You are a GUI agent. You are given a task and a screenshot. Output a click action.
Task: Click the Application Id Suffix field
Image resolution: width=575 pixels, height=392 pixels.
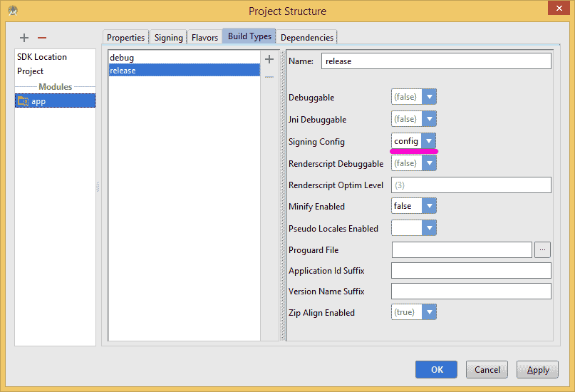[x=471, y=271]
